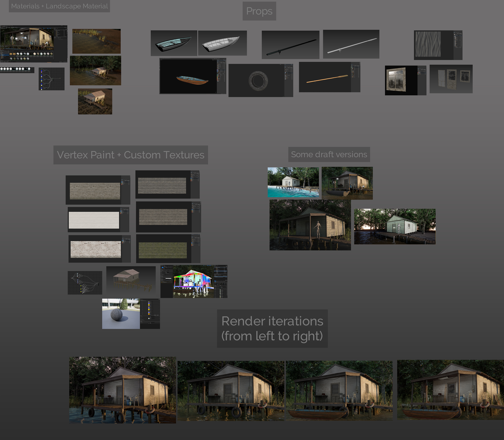504x440 pixels.
Task: Open the turquoise water draft version image
Action: pyautogui.click(x=293, y=182)
